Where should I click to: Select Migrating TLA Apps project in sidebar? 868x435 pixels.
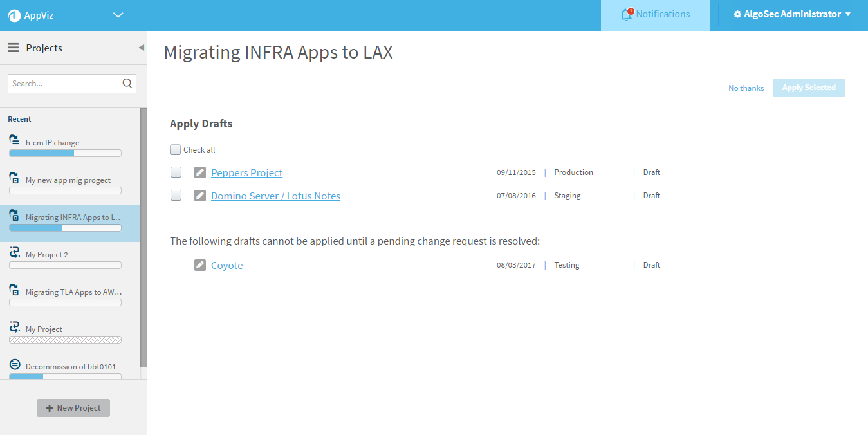tap(73, 292)
